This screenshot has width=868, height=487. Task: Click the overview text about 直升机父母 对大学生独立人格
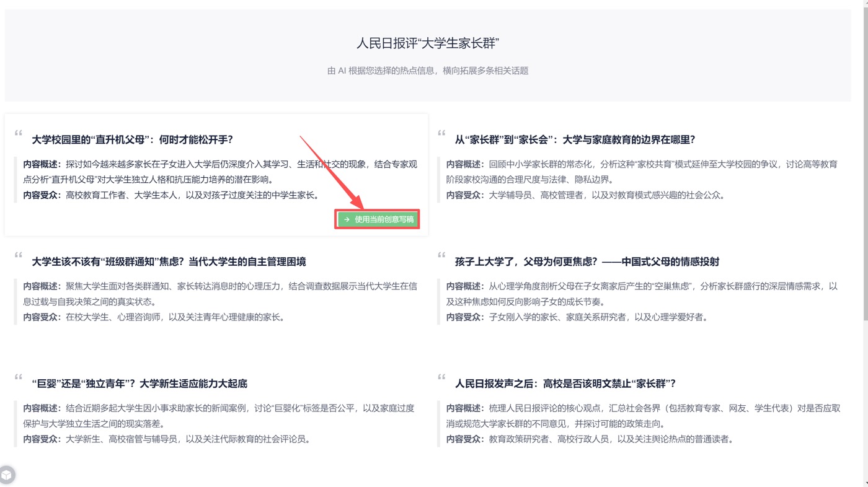click(220, 172)
